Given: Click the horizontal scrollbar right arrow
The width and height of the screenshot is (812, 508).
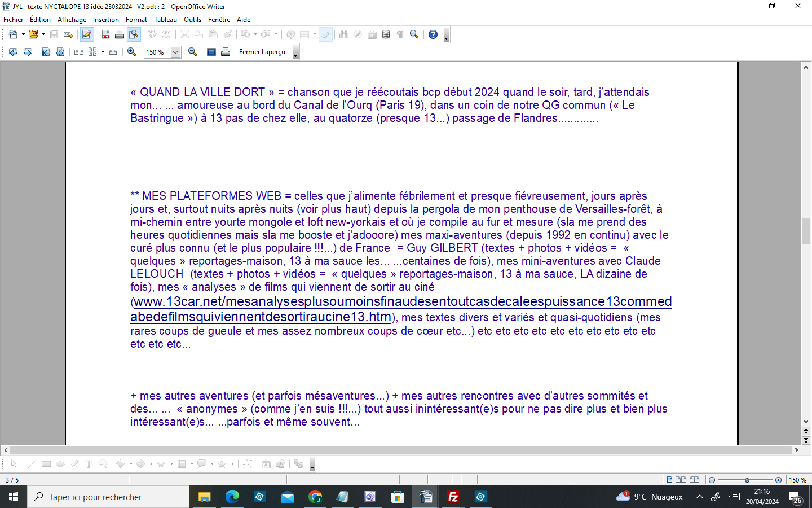Looking at the screenshot, I should click(x=797, y=450).
